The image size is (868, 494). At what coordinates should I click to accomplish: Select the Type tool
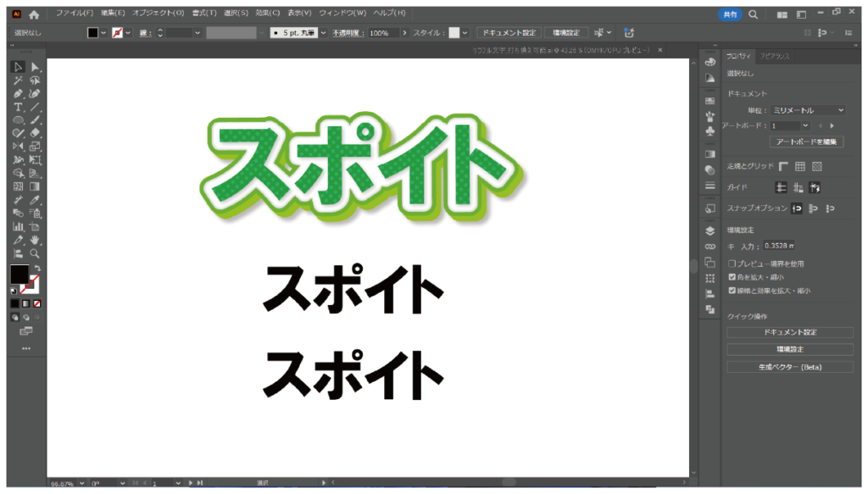point(18,108)
